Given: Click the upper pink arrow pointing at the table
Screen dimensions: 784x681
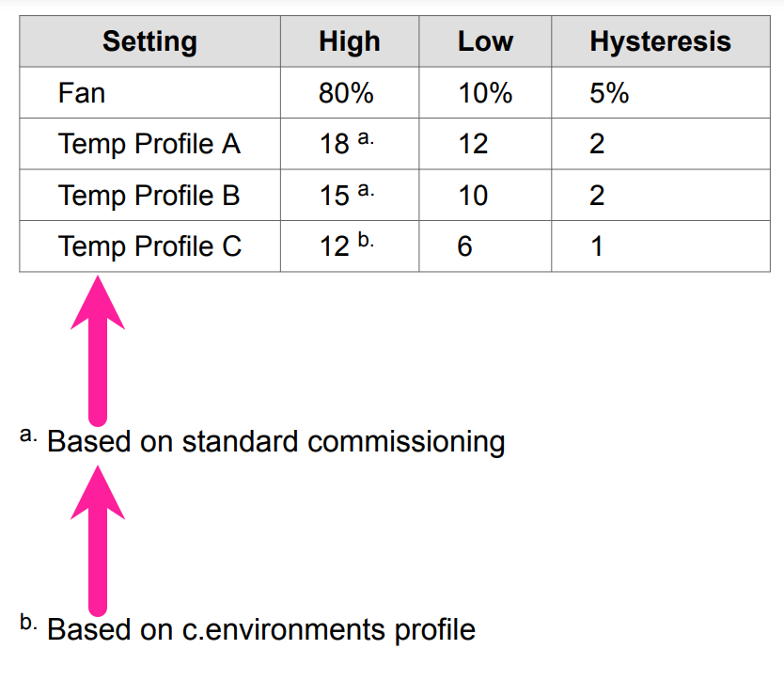Looking at the screenshot, I should click(x=98, y=348).
